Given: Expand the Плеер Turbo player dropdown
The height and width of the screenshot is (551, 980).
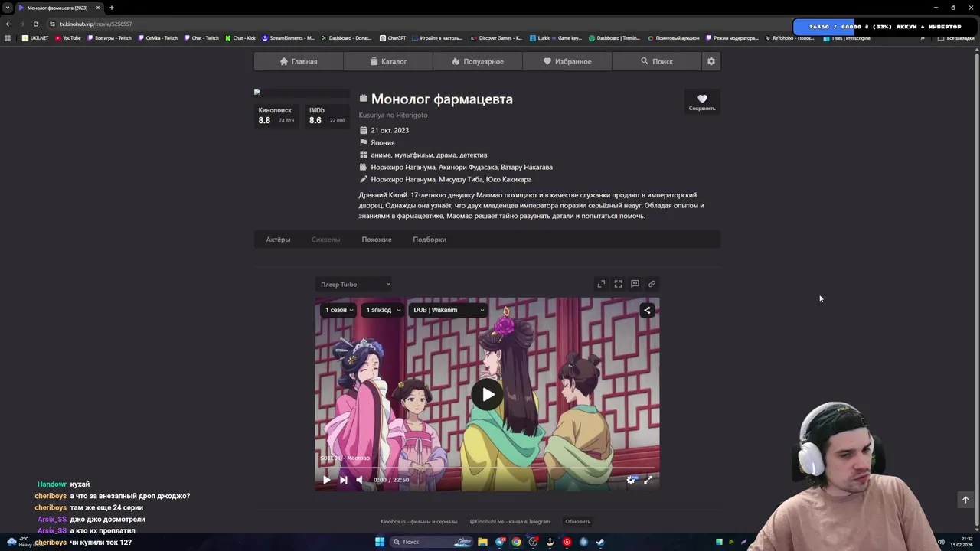Looking at the screenshot, I should 355,285.
